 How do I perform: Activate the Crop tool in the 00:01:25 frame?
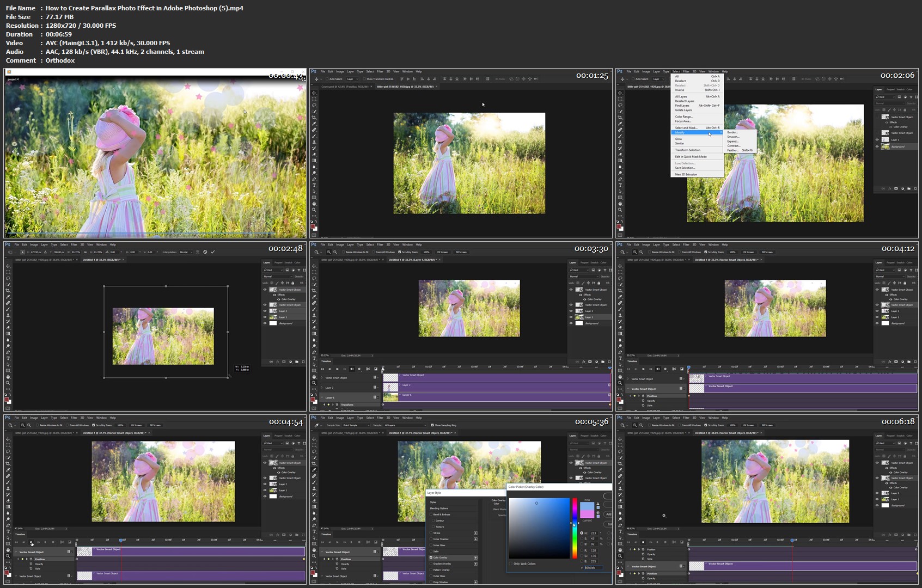pyautogui.click(x=314, y=118)
